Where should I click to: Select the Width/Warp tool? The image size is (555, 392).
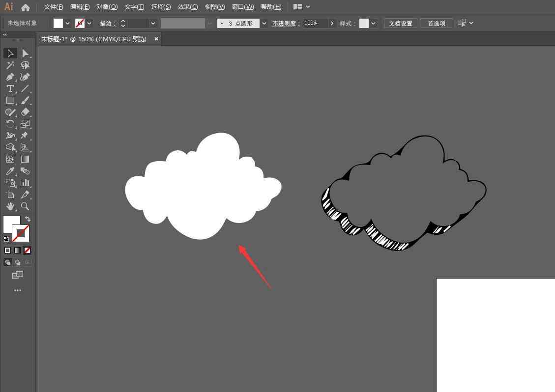coord(10,136)
